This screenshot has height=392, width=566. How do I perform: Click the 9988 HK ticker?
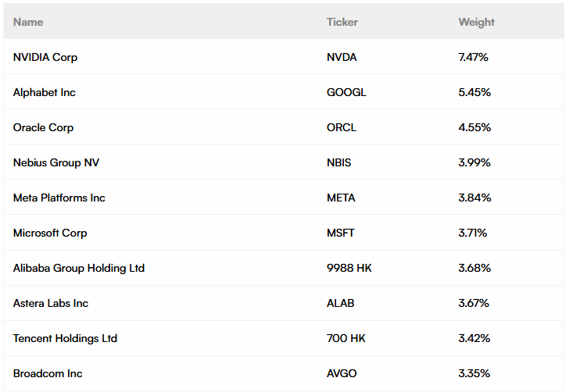[x=349, y=268]
